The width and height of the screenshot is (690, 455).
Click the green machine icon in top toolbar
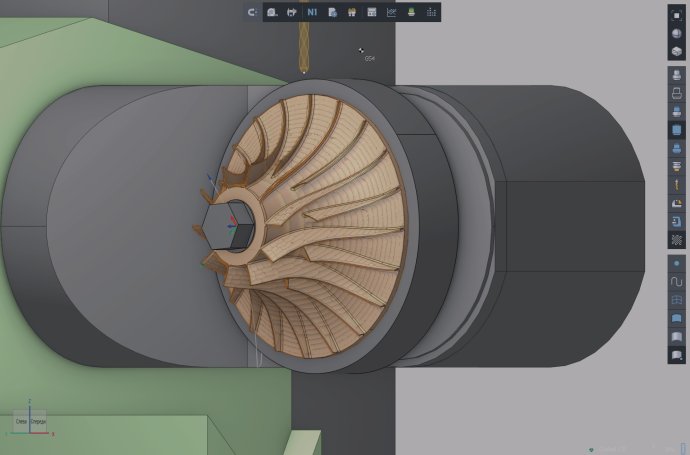[411, 12]
